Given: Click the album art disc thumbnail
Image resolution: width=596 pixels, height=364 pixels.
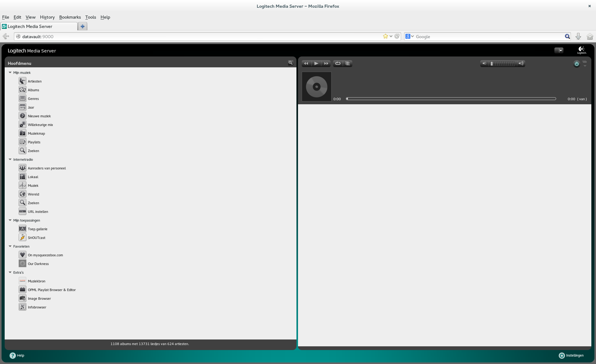Looking at the screenshot, I should click(317, 87).
